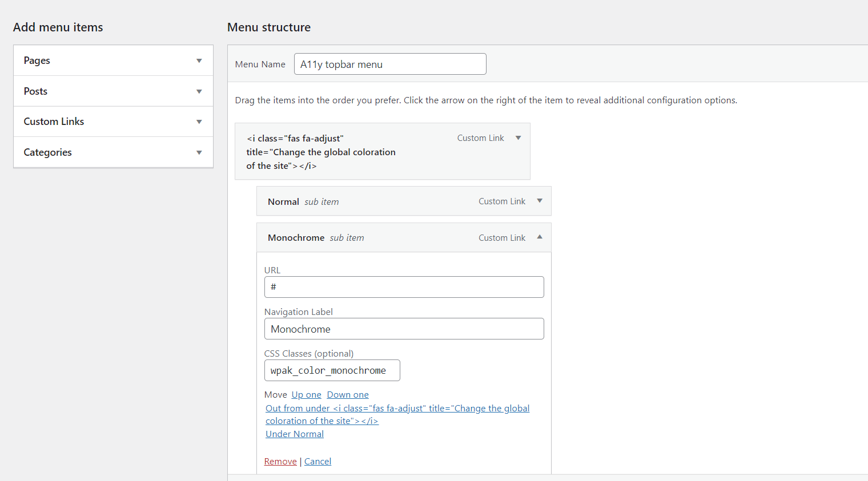Viewport: 868px width, 481px height.
Task: Expand the Posts accordion arrow
Action: coord(199,91)
